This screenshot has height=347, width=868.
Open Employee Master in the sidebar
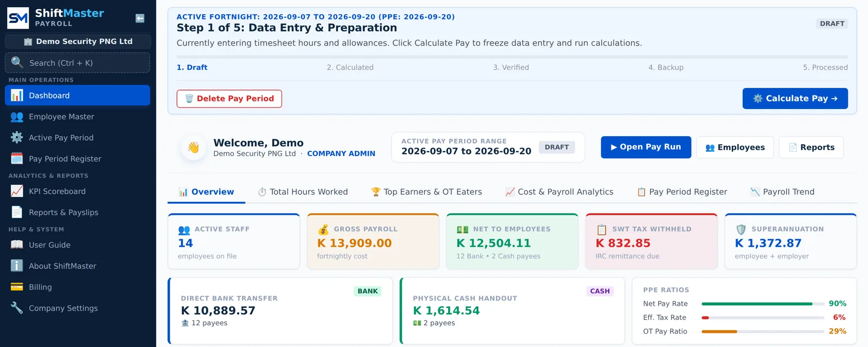[78, 117]
